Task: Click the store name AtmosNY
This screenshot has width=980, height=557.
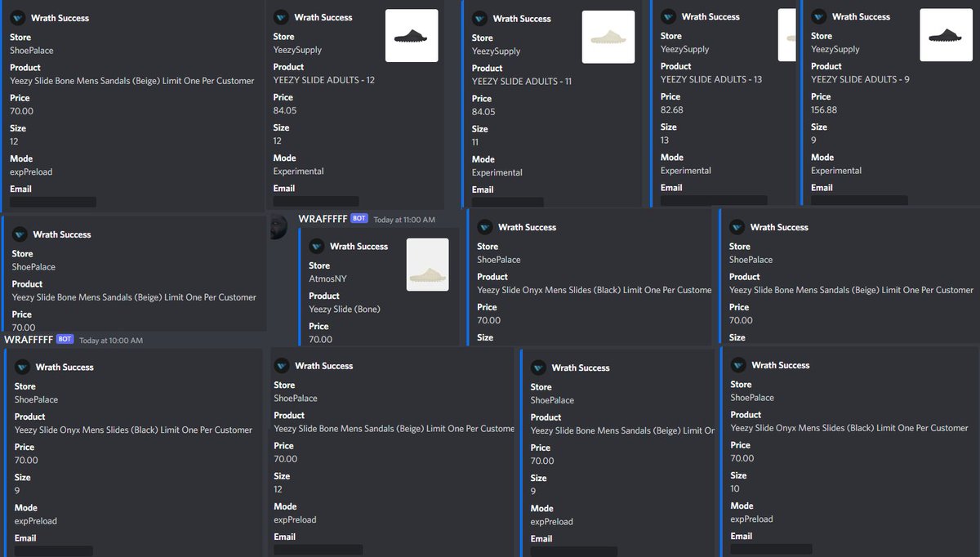Action: tap(327, 278)
